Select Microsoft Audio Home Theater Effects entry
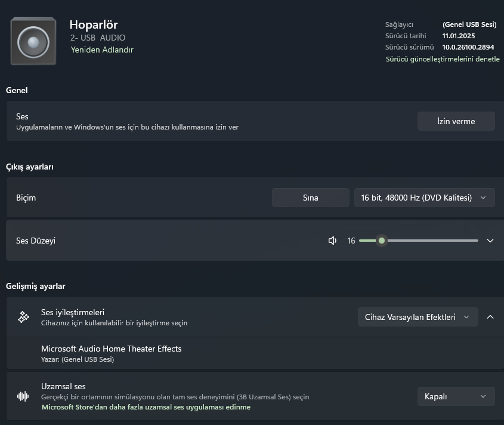This screenshot has height=425, width=504. (111, 349)
